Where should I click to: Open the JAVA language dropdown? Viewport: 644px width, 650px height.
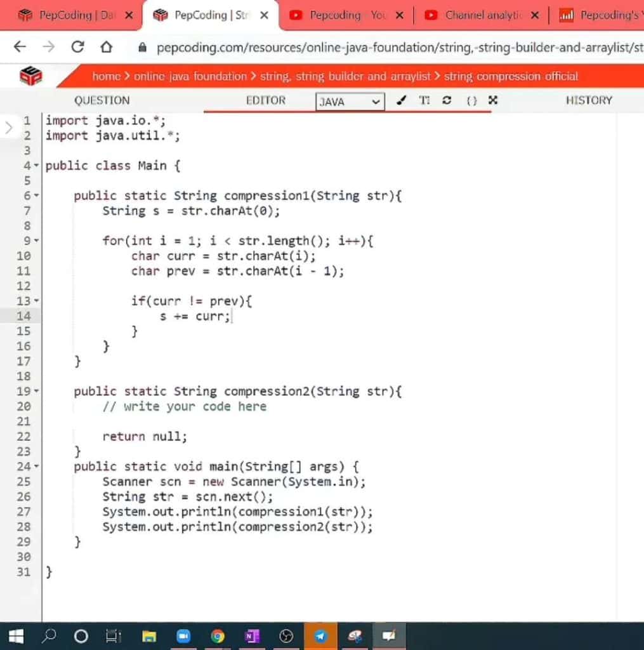[x=349, y=102]
